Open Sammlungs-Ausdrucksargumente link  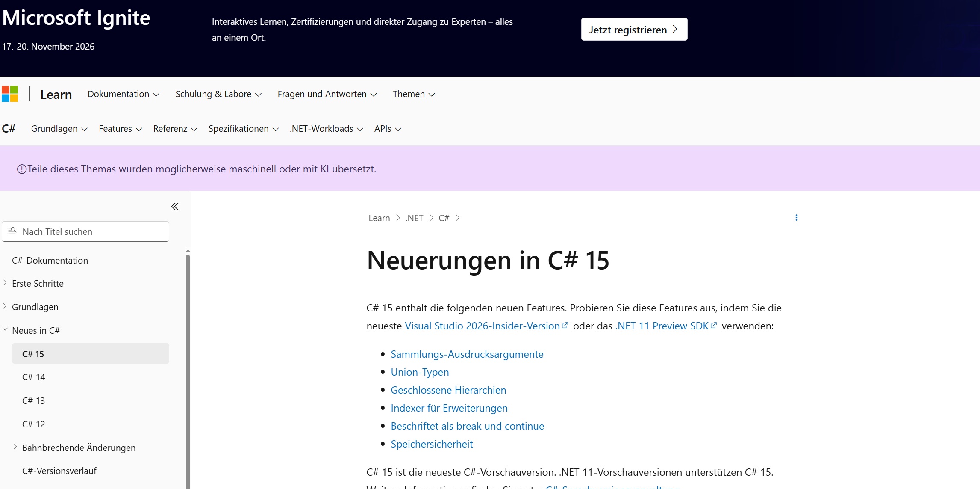tap(467, 354)
